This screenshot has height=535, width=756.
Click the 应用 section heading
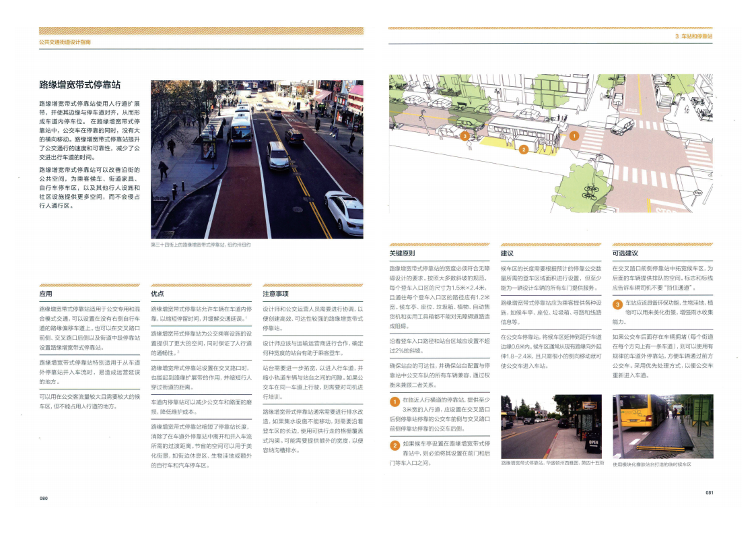pos(46,294)
